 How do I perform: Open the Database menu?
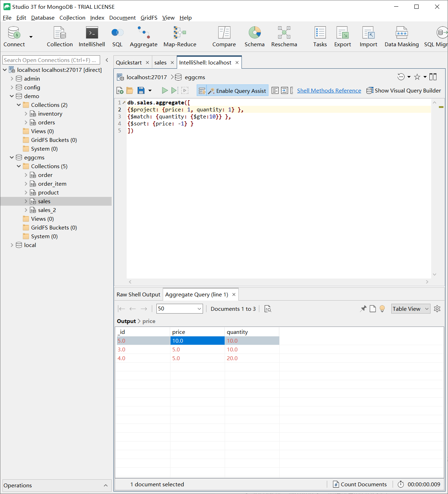point(43,18)
